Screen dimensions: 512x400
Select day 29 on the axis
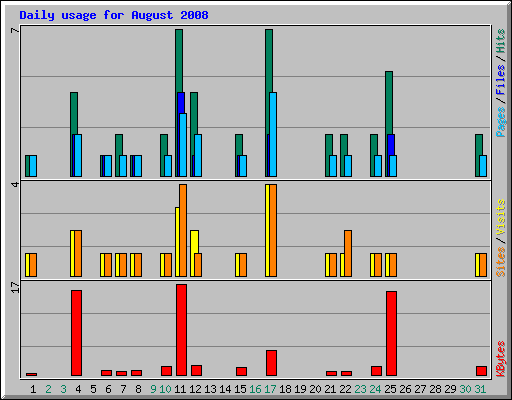[450, 389]
